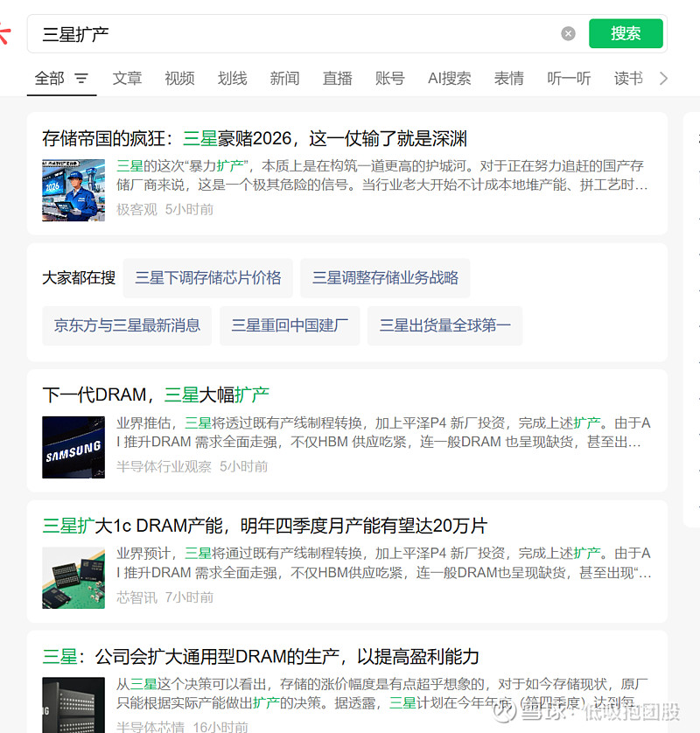Viewport: 700px width, 733px height.
Task: Open article 存储帝国的疯狂：三星豪赌2026
Action: (x=255, y=139)
